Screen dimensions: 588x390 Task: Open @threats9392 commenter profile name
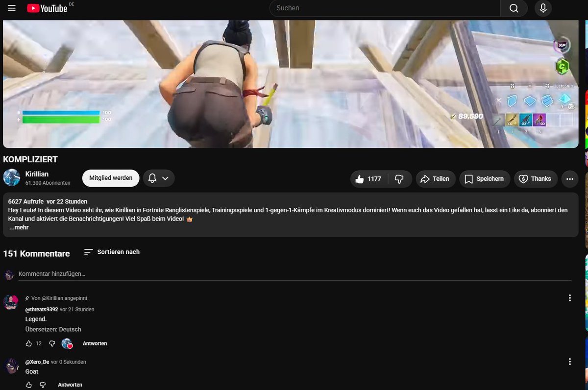42,310
